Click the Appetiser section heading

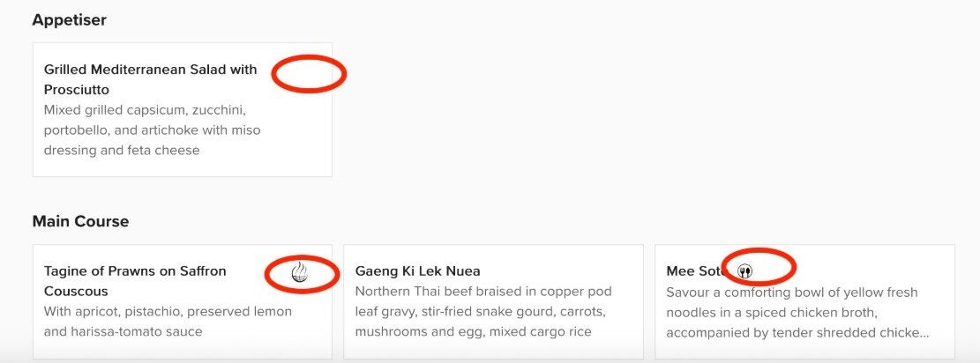tap(69, 19)
